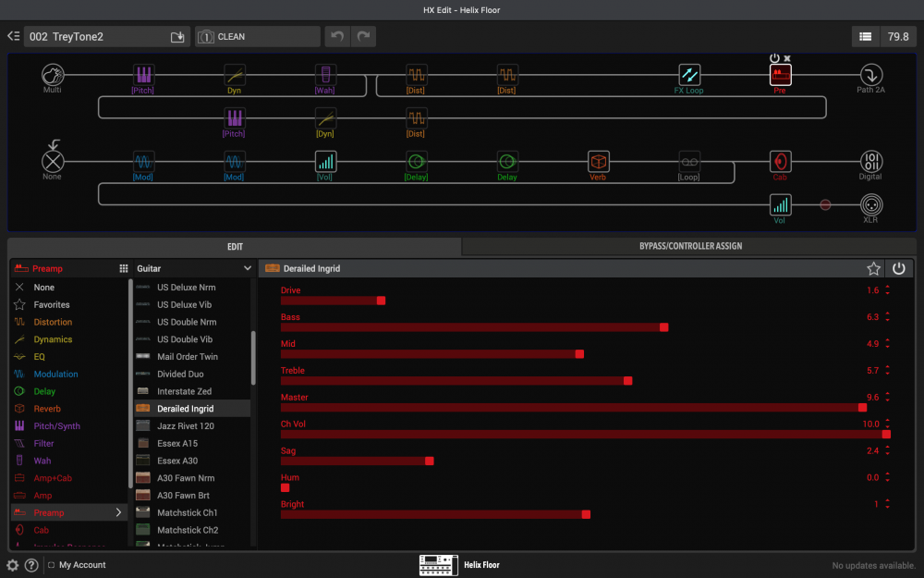Toggle bypass for the Derailed Ingrid preamp
The image size is (924, 578).
tap(898, 268)
